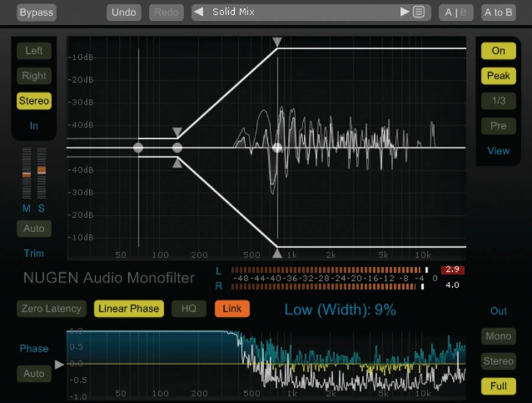Viewport: 532px width, 403px height.
Task: Click the Redo button
Action: point(166,12)
